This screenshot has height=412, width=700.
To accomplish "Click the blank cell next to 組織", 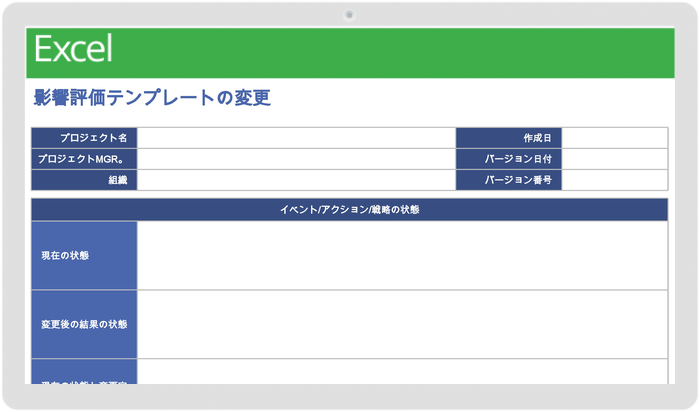I will point(296,180).
